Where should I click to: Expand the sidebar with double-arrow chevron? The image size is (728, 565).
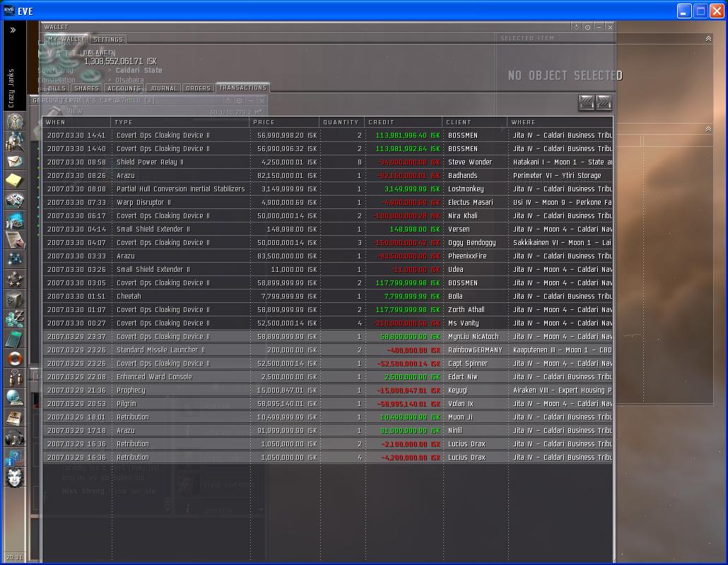13,30
